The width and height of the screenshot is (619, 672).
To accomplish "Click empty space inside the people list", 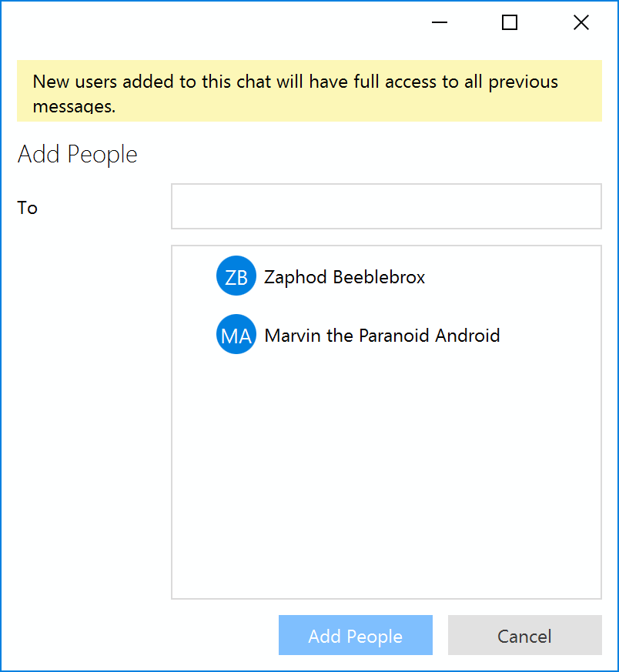I will [x=385, y=477].
